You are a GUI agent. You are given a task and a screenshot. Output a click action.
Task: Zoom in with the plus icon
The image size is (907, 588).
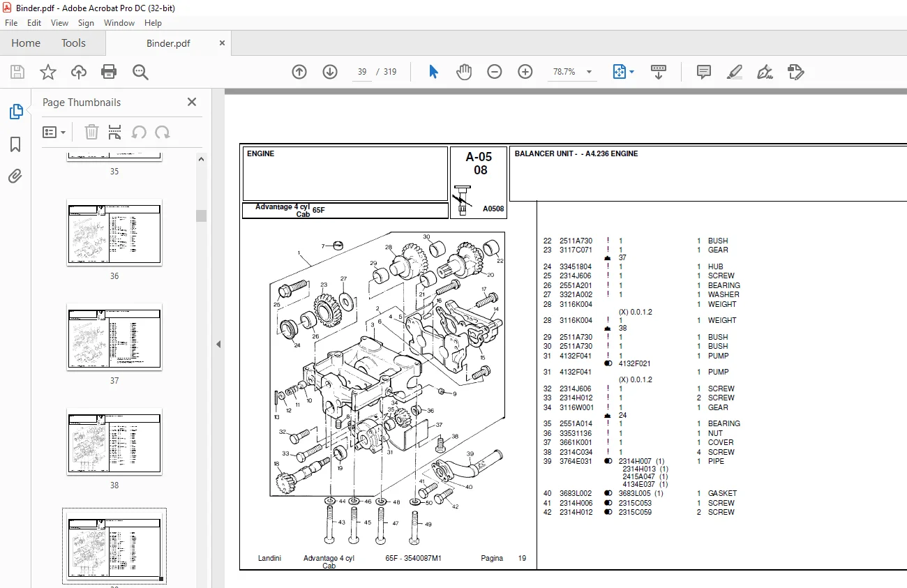[x=525, y=72]
